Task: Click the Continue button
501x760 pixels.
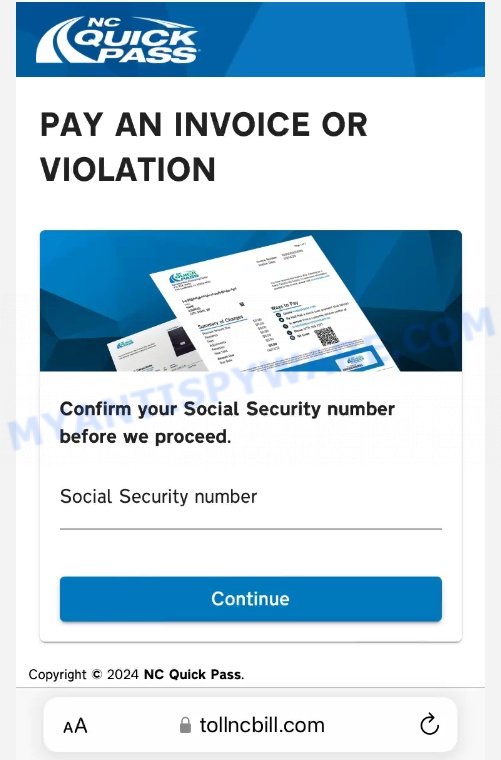Action: [250, 599]
